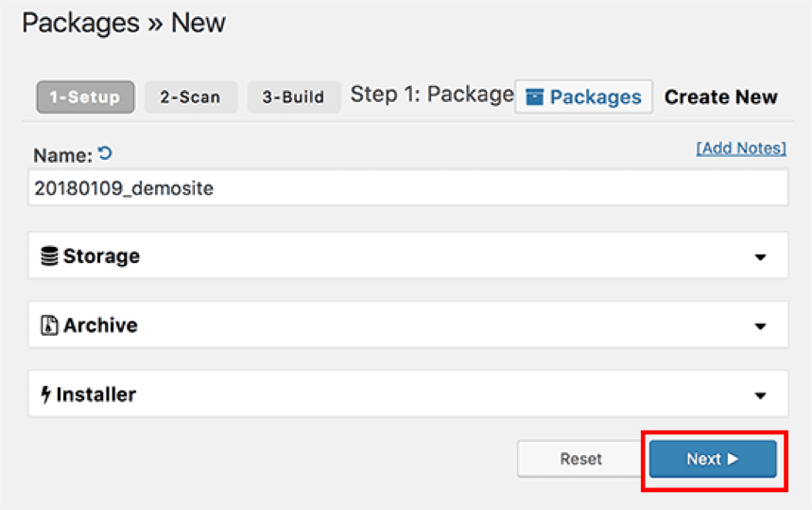Expand the Installer section using its arrow
This screenshot has width=812, height=510.
pos(760,396)
